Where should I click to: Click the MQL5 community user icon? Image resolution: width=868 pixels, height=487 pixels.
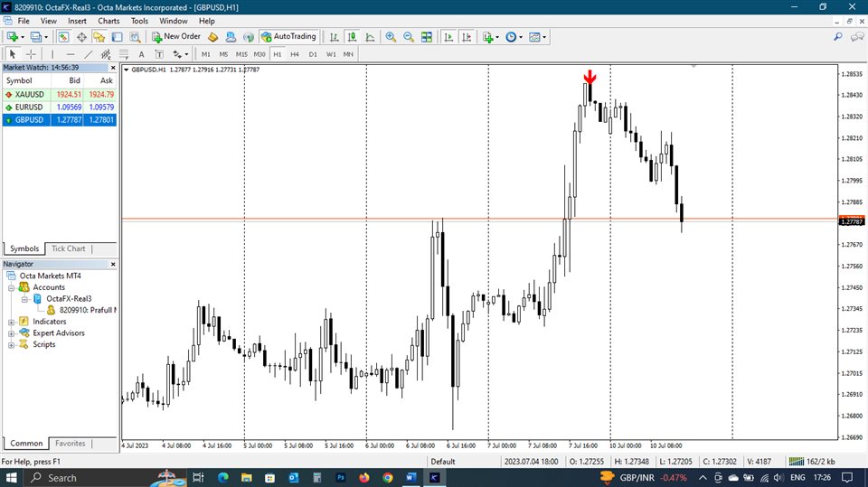(x=231, y=37)
